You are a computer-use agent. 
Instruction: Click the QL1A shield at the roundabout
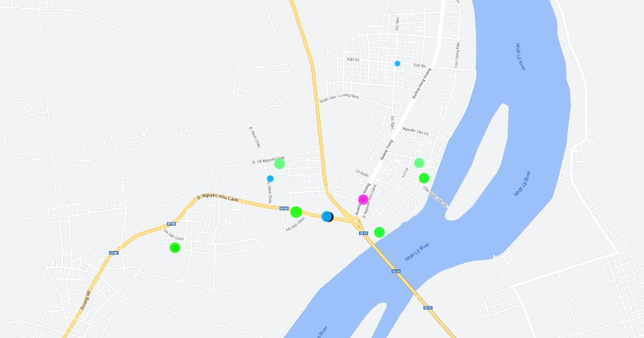coord(363,233)
